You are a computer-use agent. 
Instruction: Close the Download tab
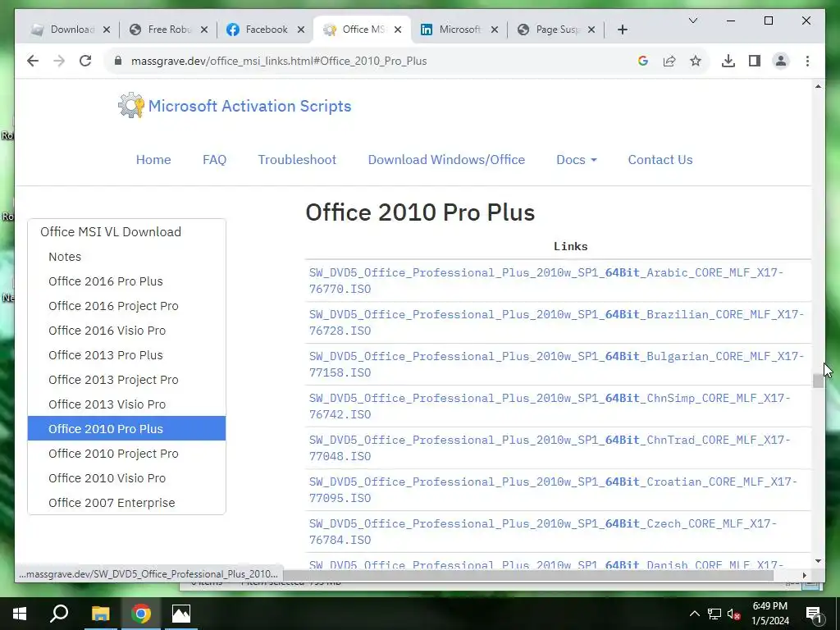click(x=107, y=30)
